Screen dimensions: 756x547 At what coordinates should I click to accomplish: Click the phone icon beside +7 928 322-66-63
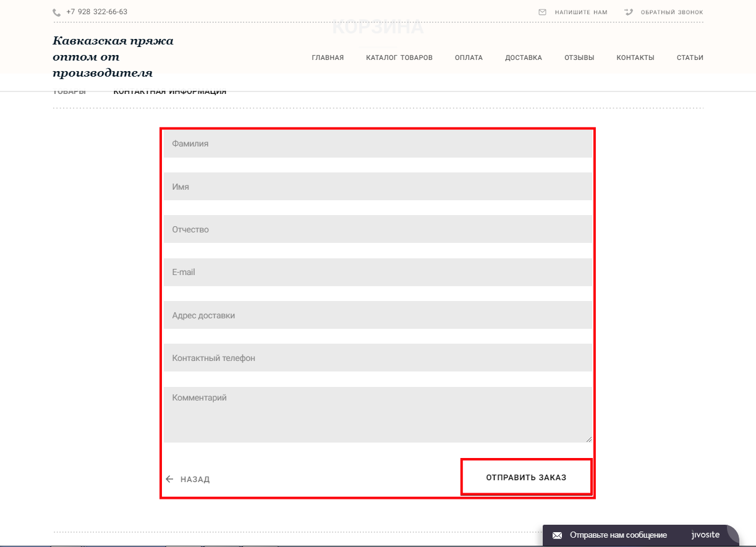click(x=57, y=12)
